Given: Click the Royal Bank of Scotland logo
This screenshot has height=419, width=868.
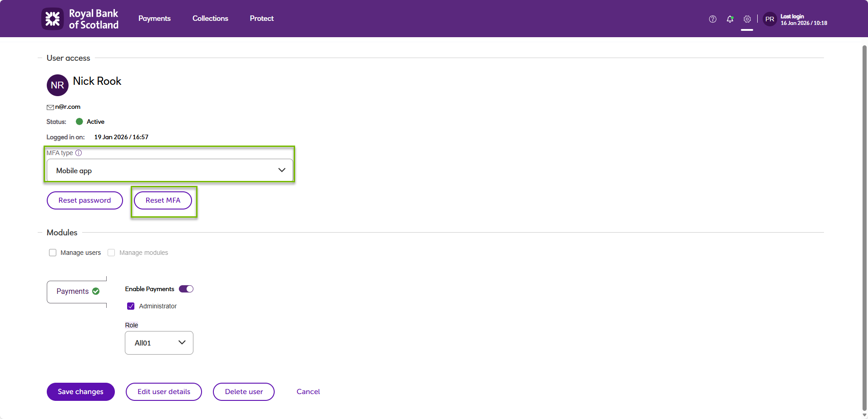Looking at the screenshot, I should [x=80, y=19].
